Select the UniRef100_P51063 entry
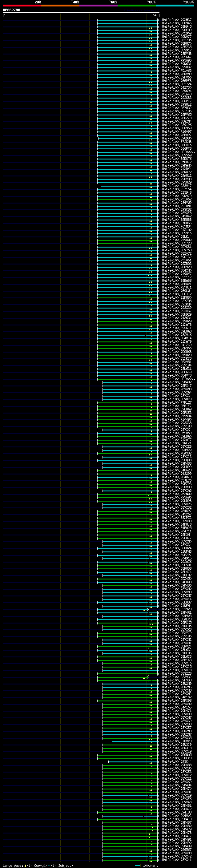Image resolution: width=197 pixels, height=868 pixels. (x=177, y=71)
